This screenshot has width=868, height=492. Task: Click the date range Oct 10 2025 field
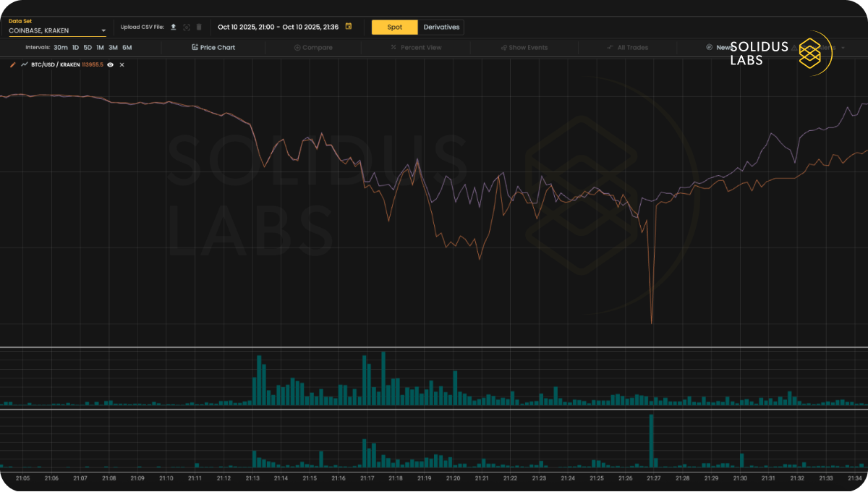point(278,27)
